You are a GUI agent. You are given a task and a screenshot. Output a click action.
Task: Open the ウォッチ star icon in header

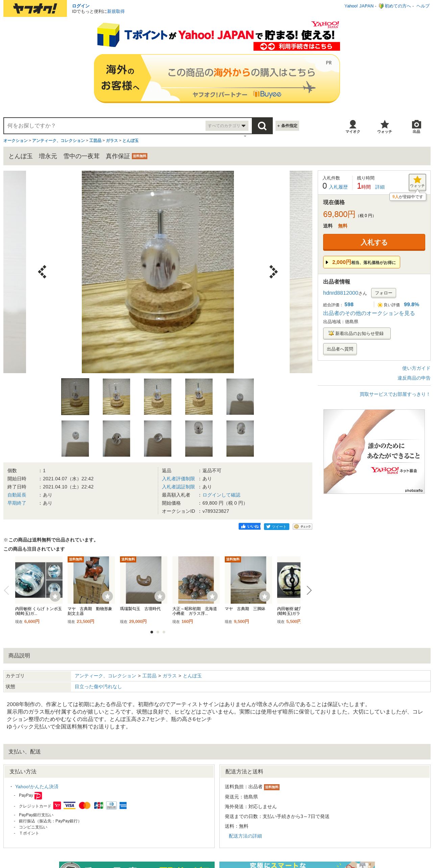click(x=385, y=127)
